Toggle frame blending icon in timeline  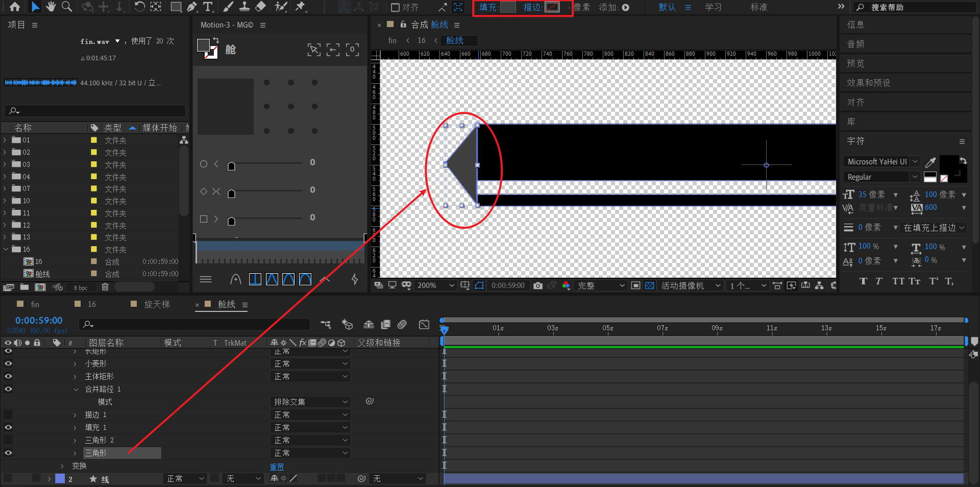tap(386, 324)
